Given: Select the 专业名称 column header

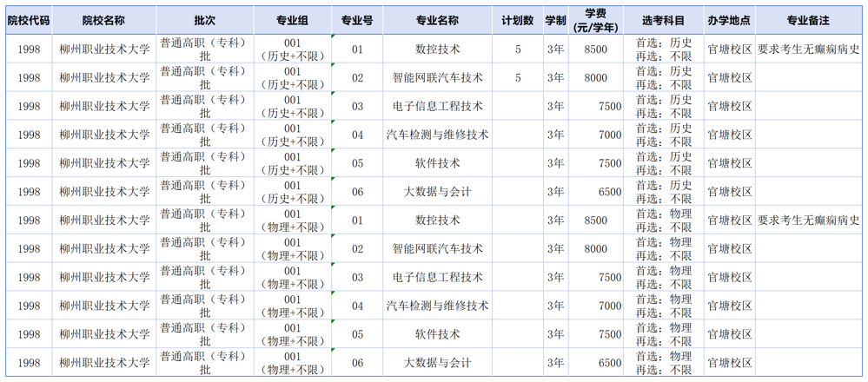Looking at the screenshot, I should (437, 19).
